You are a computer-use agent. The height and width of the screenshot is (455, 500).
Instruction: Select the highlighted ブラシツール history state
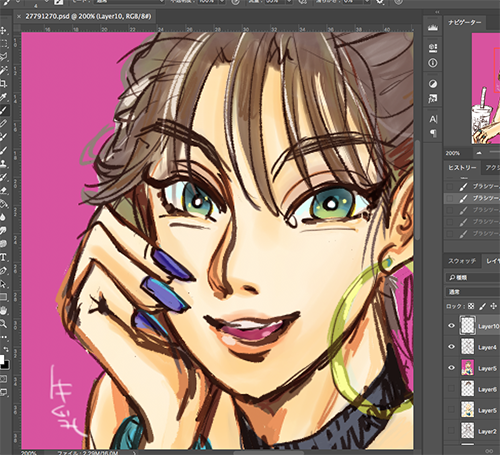[x=472, y=199]
